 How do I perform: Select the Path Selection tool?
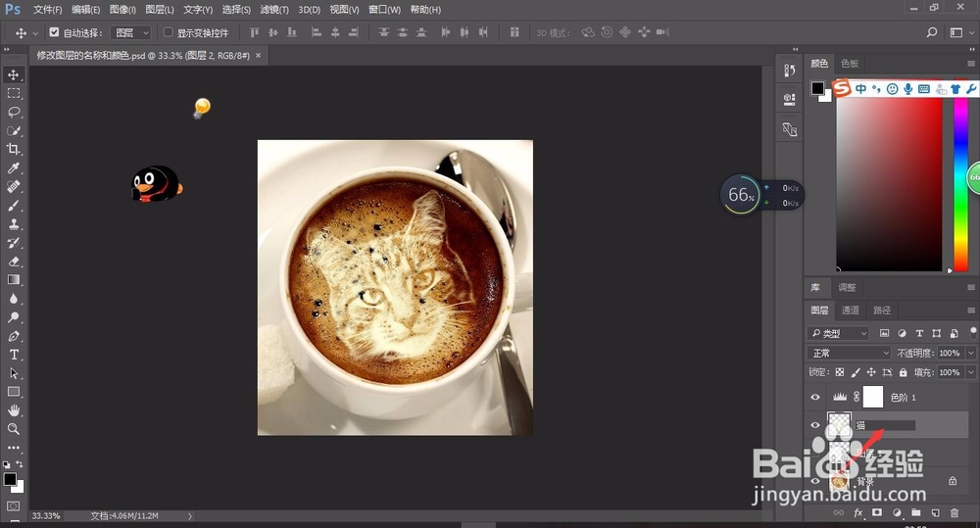coord(13,373)
